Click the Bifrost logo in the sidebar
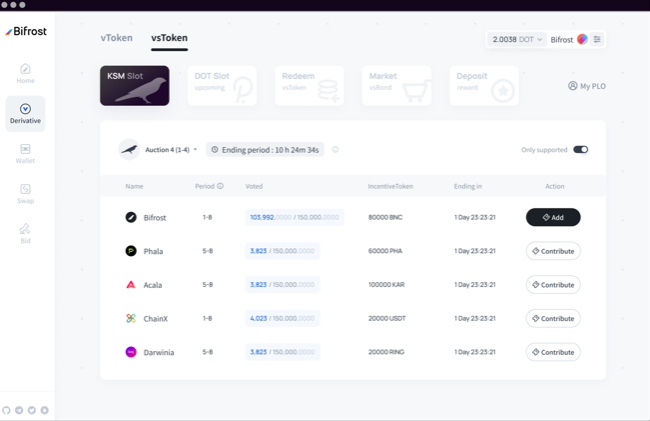 (x=26, y=31)
